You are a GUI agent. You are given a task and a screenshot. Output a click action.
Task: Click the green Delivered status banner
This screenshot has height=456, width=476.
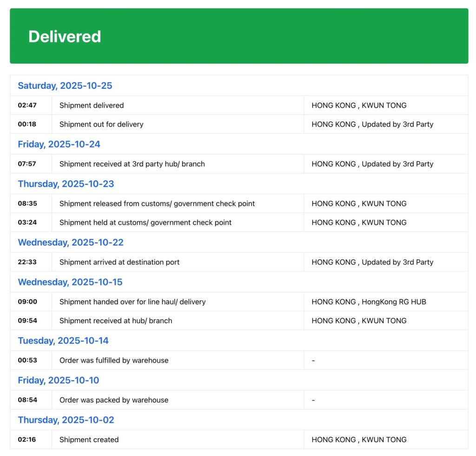click(x=238, y=36)
